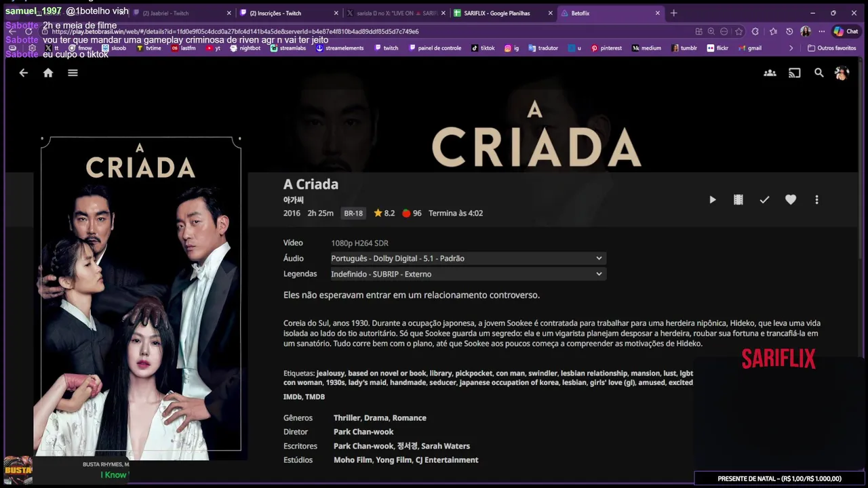The width and height of the screenshot is (868, 488).
Task: Open Yong Film studio link
Action: point(394,460)
